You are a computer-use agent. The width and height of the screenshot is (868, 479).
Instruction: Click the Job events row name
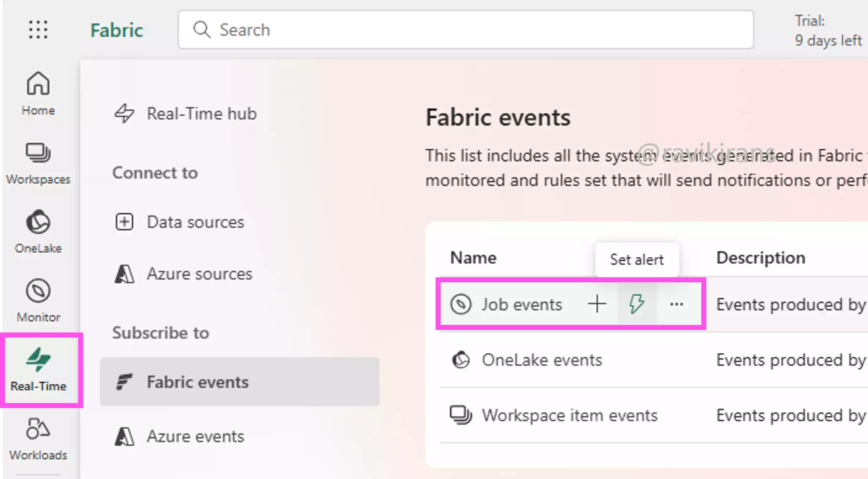coord(522,305)
